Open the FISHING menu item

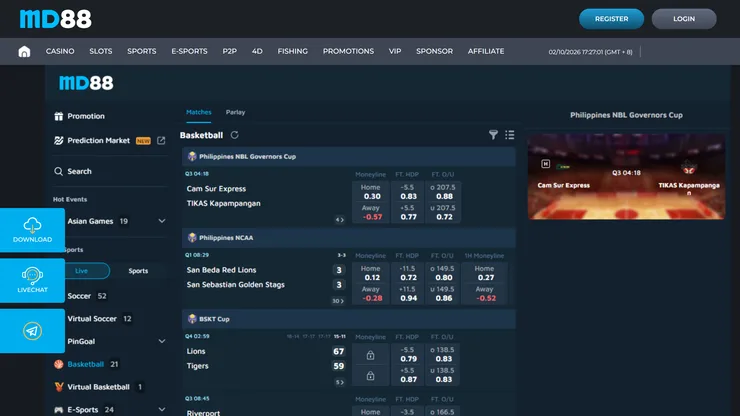(293, 51)
